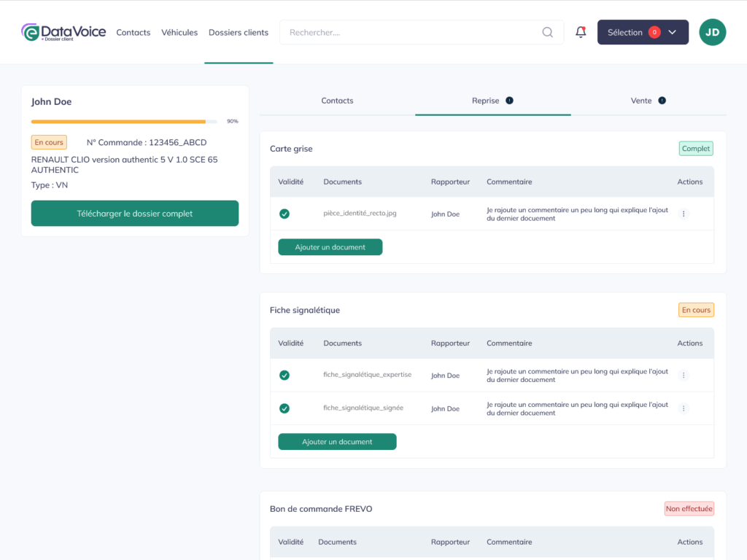Open the notifications bell

(581, 32)
